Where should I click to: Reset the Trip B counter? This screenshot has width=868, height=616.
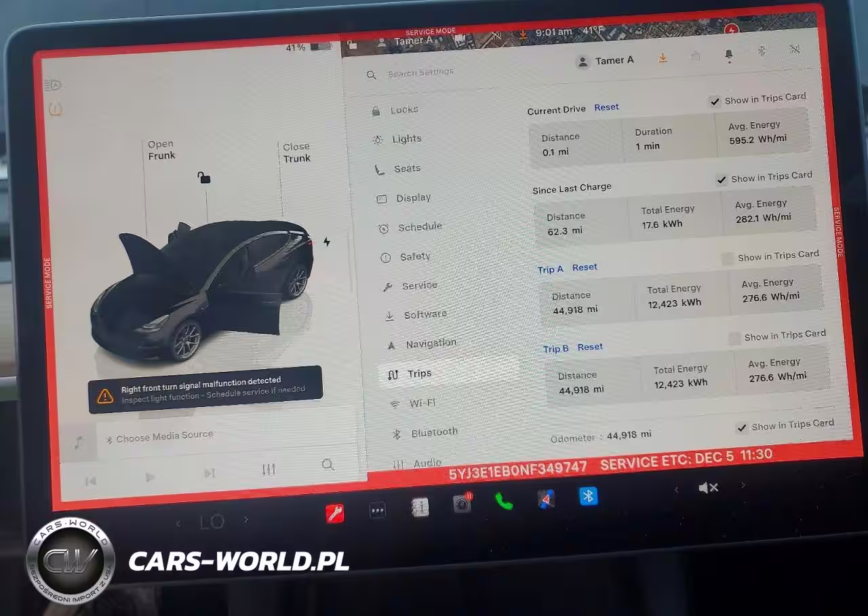[x=590, y=347]
